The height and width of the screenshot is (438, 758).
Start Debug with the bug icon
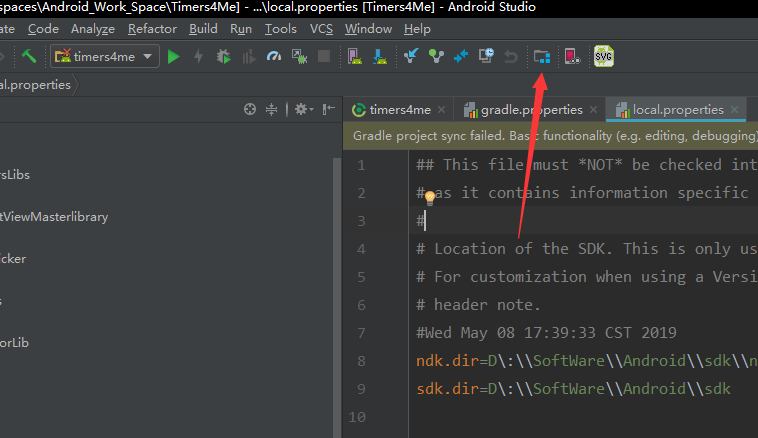tap(223, 57)
